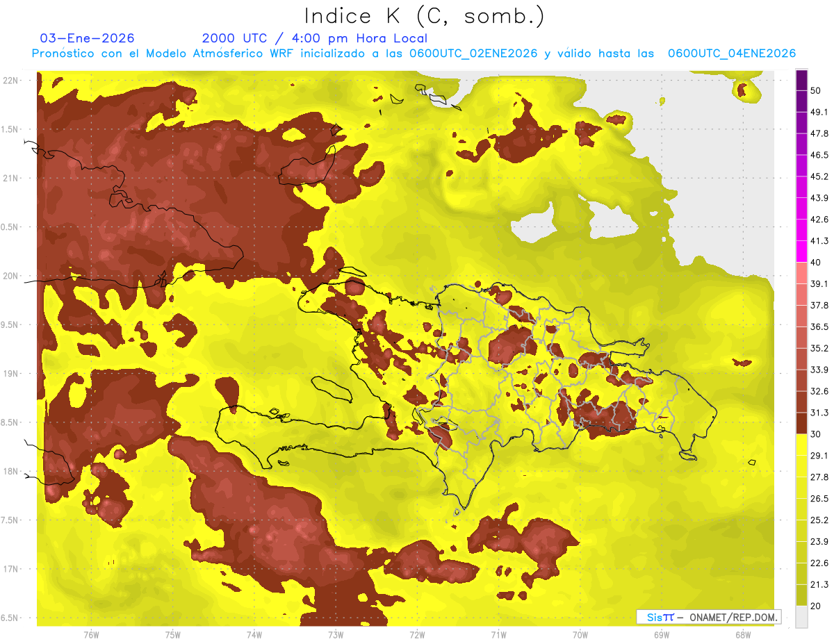Image resolution: width=834 pixels, height=644 pixels.
Task: Click the "Indice K (C, somb.)" title
Action: (424, 16)
